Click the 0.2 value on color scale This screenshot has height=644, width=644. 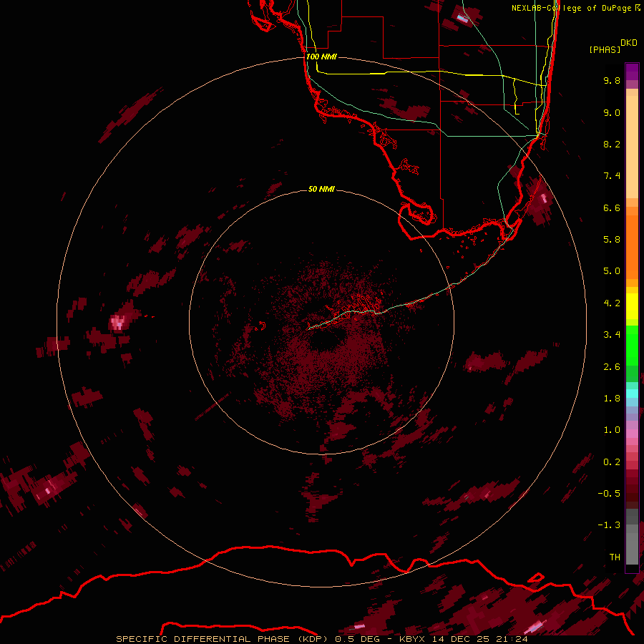tap(612, 462)
